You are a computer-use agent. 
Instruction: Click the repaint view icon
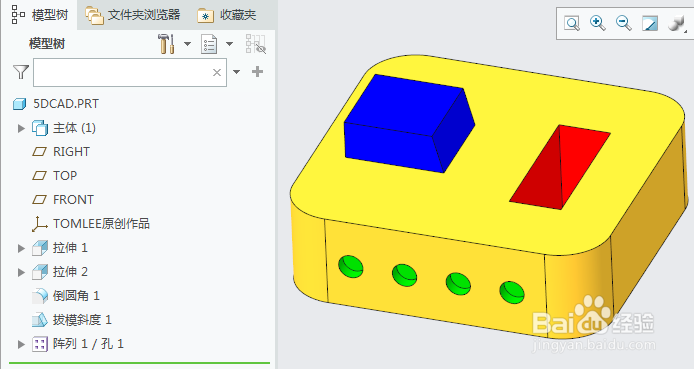[650, 23]
